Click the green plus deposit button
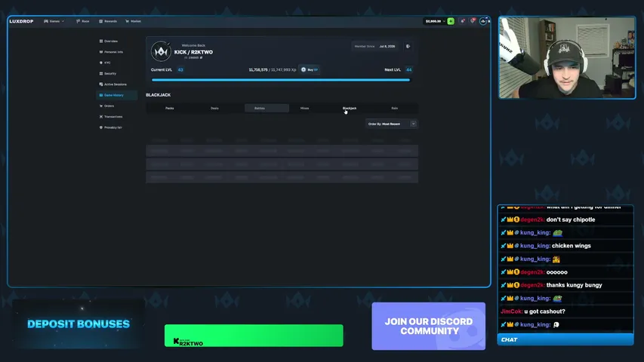The height and width of the screenshot is (362, 644). point(451,21)
